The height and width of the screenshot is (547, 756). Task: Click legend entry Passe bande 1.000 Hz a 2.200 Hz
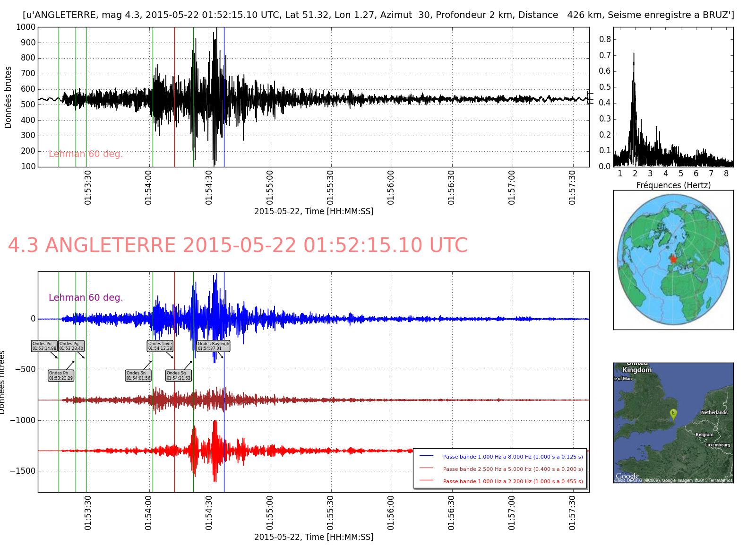pyautogui.click(x=513, y=481)
